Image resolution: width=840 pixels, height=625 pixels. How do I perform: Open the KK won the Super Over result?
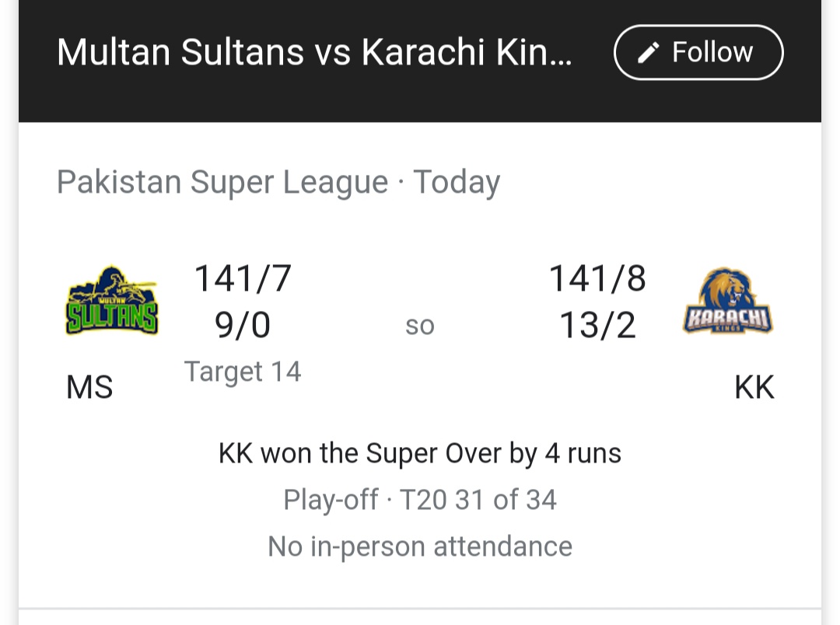pos(420,454)
